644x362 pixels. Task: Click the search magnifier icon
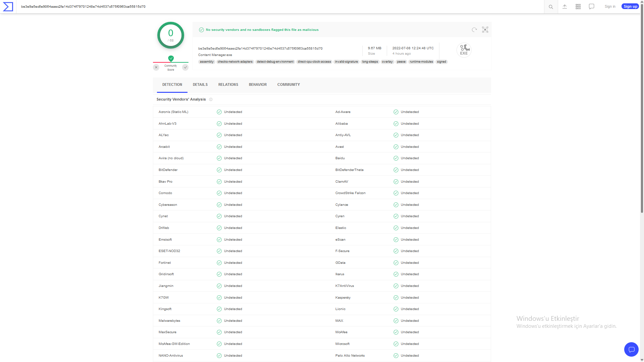[x=551, y=7]
